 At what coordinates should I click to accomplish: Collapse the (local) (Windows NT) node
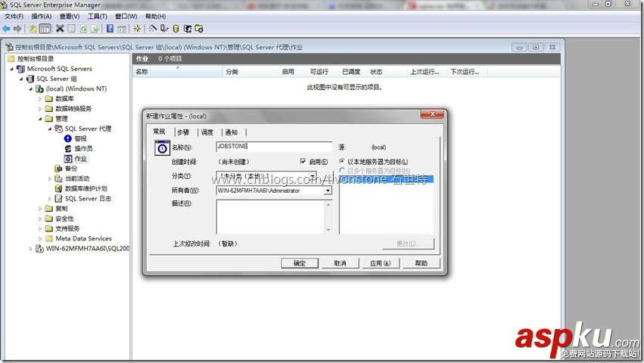point(31,88)
